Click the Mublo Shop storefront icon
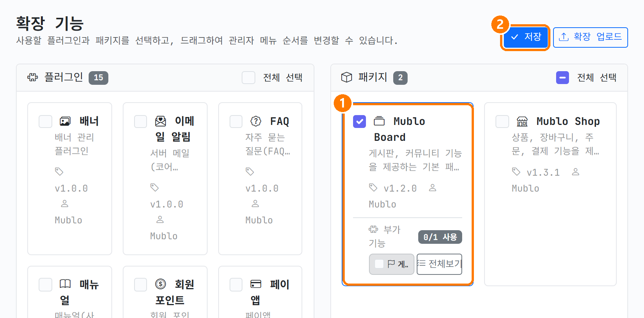The width and height of the screenshot is (644, 318). point(522,121)
